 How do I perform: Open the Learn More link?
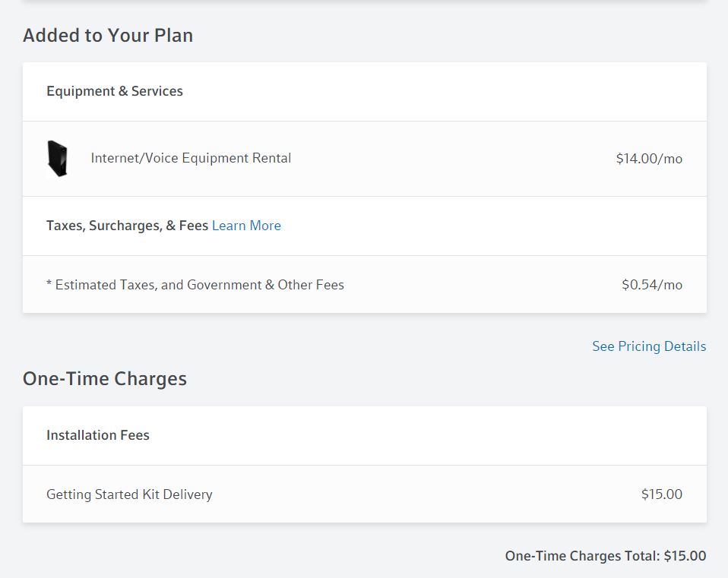click(245, 226)
